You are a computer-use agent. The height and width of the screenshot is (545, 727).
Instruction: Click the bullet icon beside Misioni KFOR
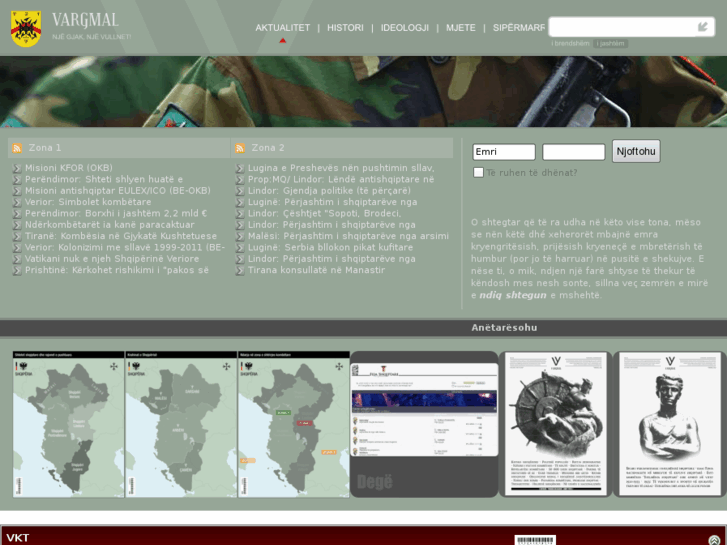coord(17,168)
